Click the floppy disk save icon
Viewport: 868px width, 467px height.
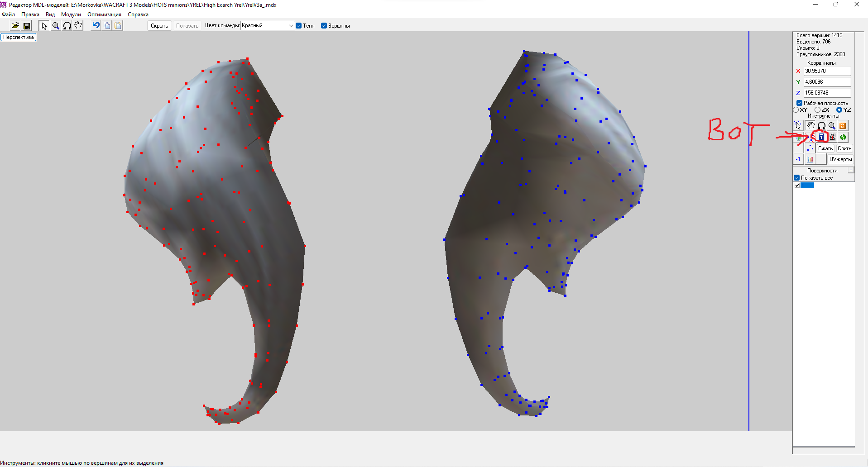(27, 26)
